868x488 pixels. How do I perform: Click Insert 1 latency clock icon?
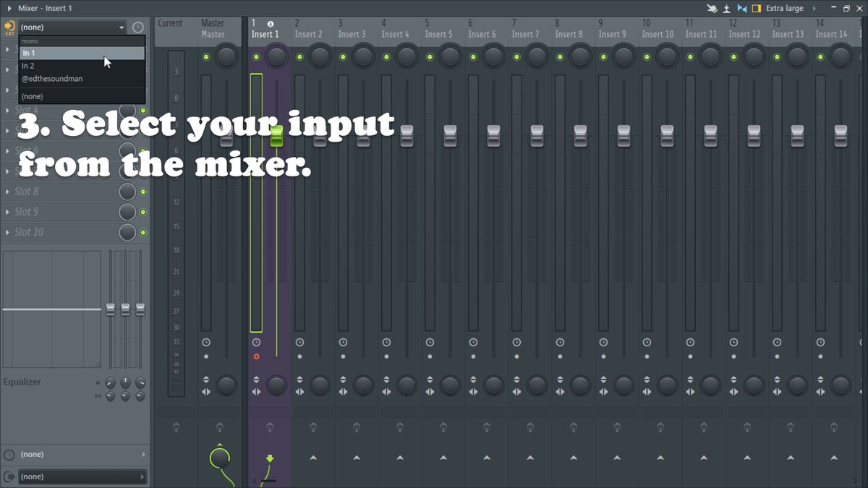[x=256, y=342]
